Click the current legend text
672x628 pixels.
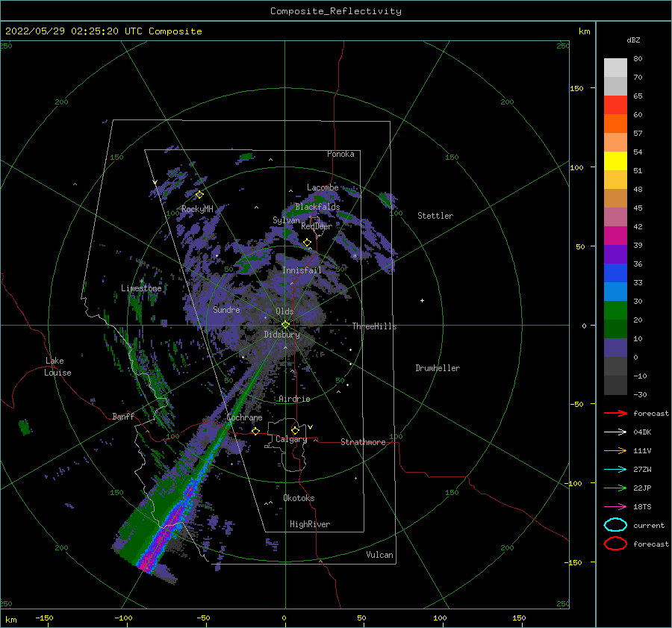(x=649, y=525)
